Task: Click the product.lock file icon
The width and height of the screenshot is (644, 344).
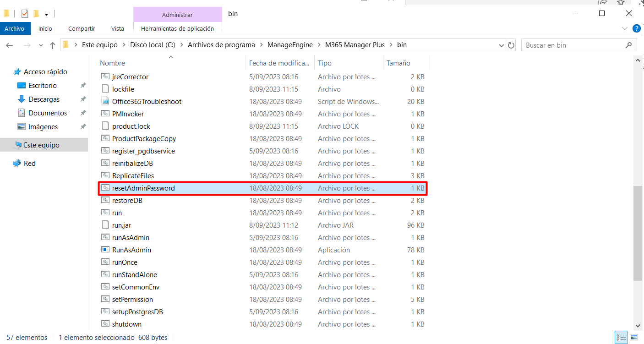Action: (105, 126)
